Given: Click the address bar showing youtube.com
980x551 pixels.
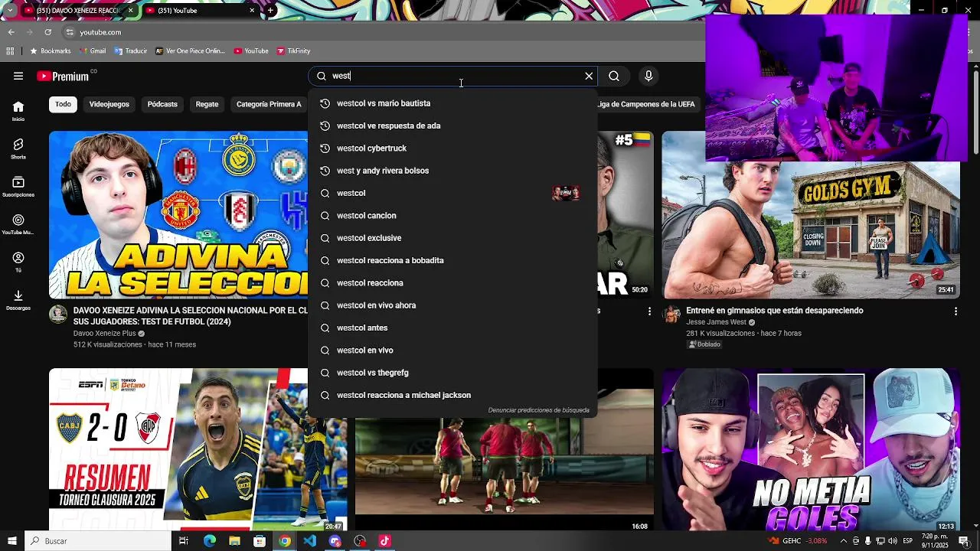Looking at the screenshot, I should click(100, 32).
